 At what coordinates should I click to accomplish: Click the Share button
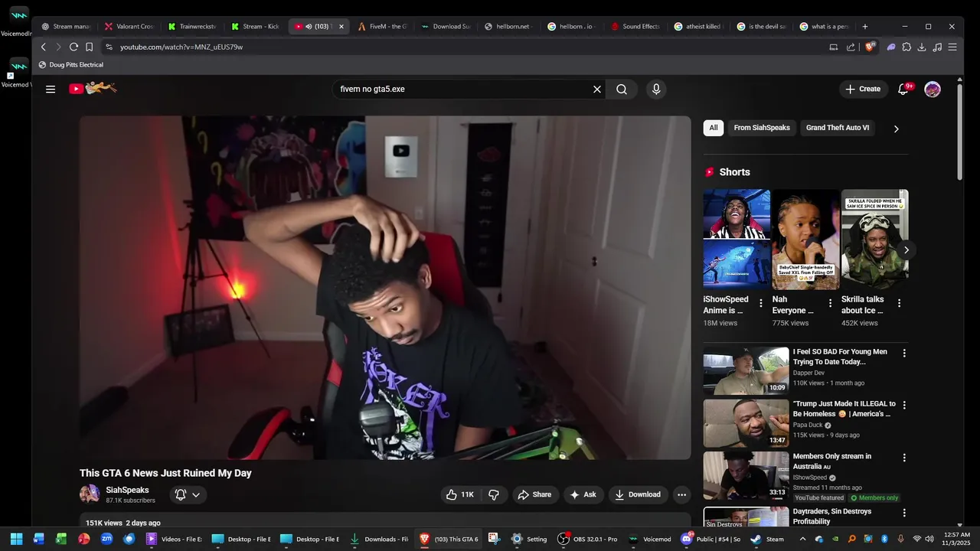point(534,494)
